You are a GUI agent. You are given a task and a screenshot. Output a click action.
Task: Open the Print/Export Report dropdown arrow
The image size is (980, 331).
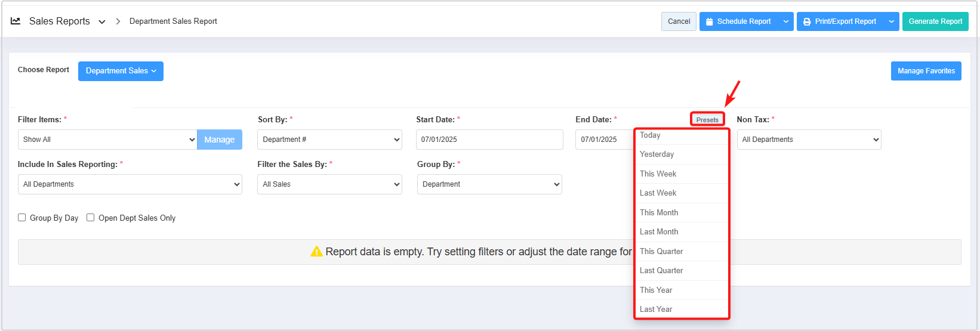point(891,21)
